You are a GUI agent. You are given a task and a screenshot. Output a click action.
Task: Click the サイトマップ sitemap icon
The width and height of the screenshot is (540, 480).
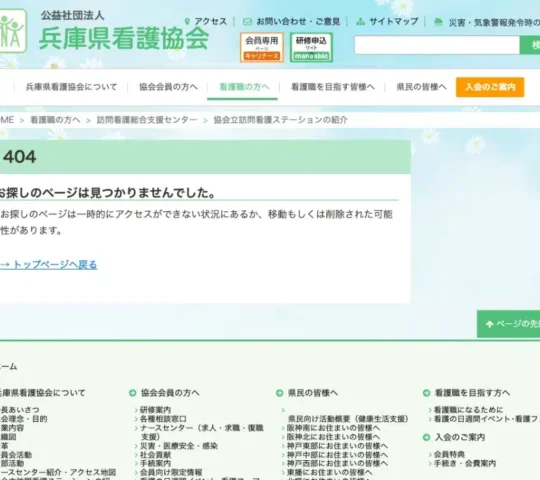360,22
